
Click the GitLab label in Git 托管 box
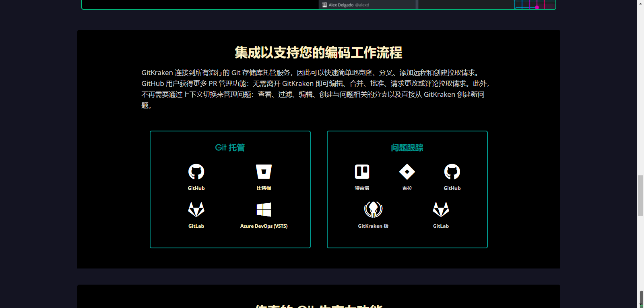(196, 226)
